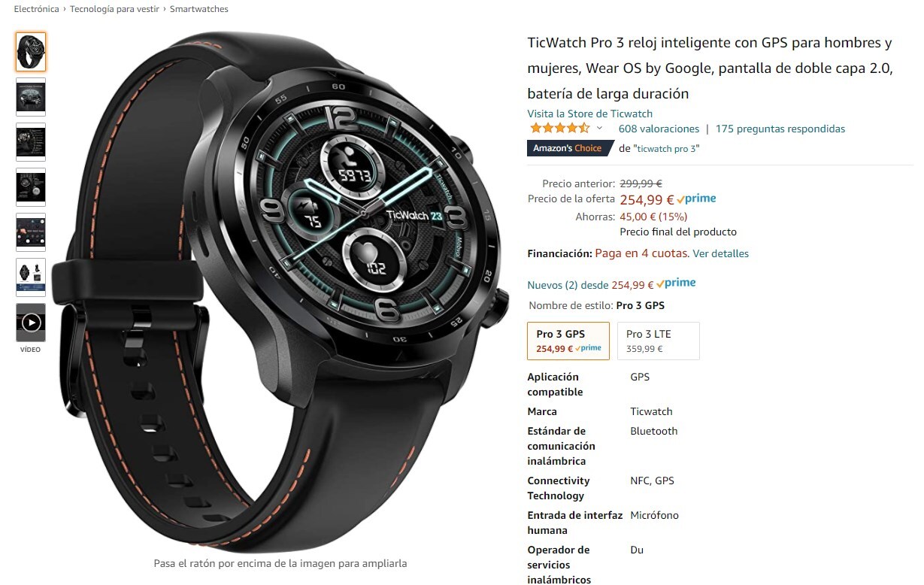This screenshot has width=924, height=585.
Task: Click the star rating icons
Action: click(x=559, y=129)
